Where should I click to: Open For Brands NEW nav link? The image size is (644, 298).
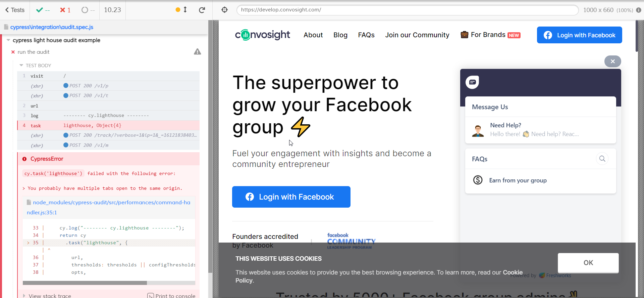490,35
